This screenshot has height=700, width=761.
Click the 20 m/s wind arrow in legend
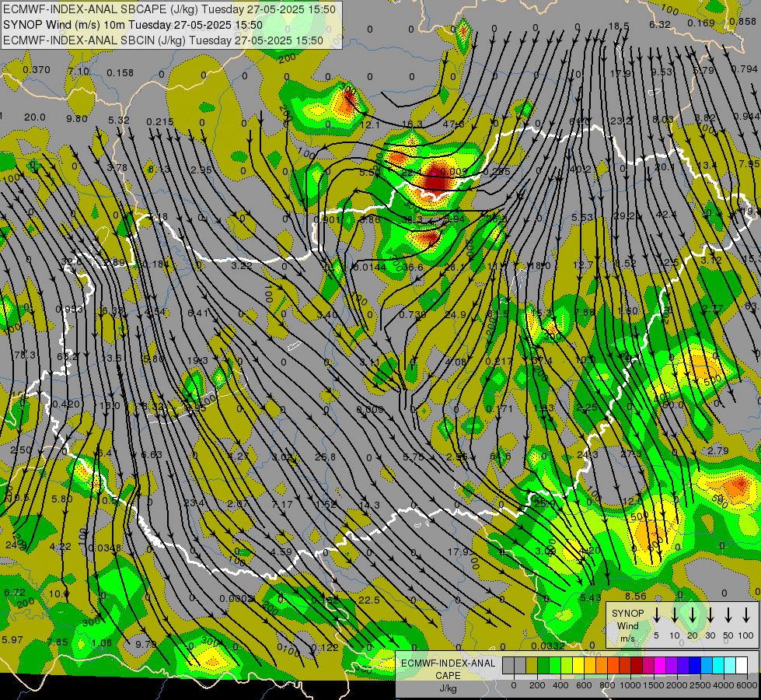tap(693, 615)
